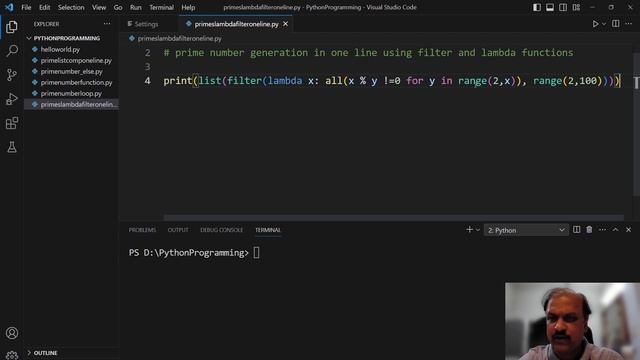Open the File menu
Viewport: 640px width, 360px height.
pos(26,7)
